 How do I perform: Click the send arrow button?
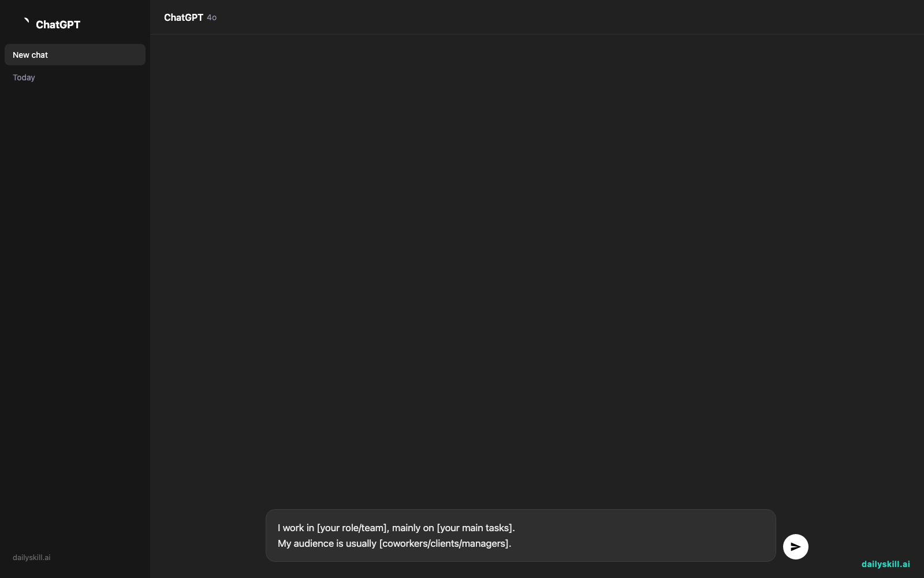pos(795,547)
